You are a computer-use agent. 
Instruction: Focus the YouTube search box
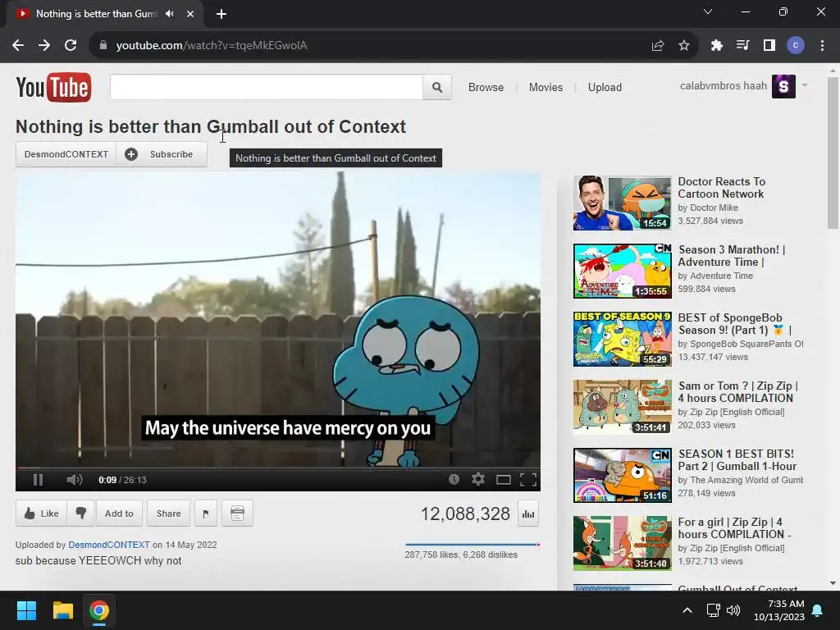coord(267,87)
